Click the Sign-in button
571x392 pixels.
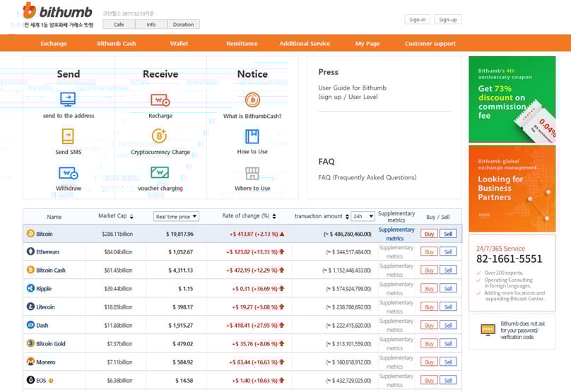418,20
